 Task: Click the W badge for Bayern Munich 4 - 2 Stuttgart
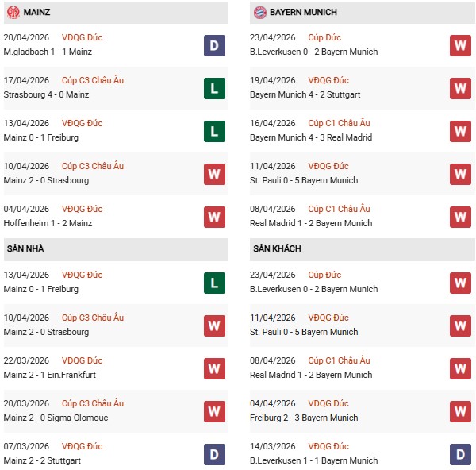click(x=460, y=88)
